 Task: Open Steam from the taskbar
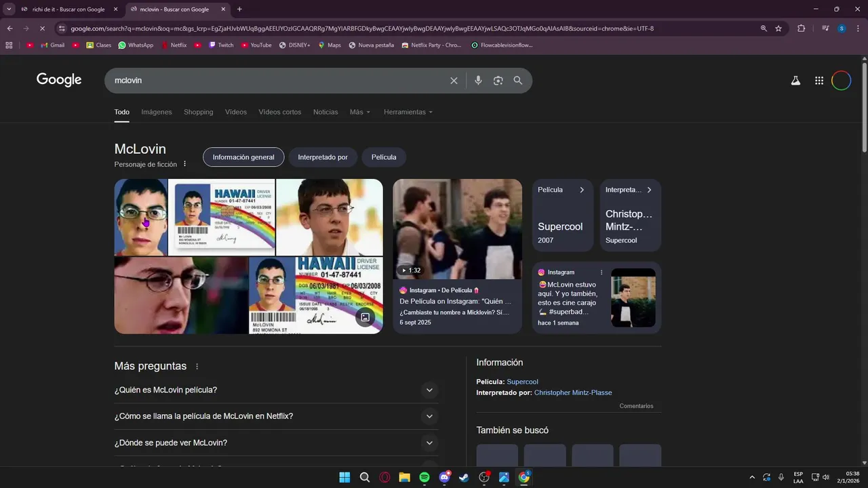pos(464,477)
